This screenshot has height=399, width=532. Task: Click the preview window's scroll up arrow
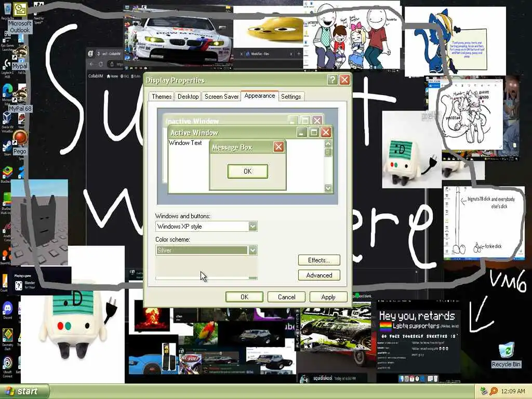(x=328, y=143)
